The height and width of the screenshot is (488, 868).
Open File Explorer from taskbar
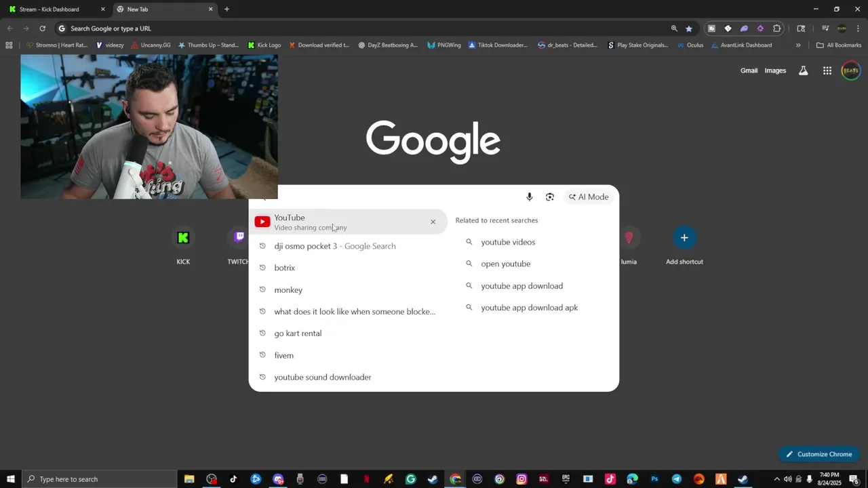click(x=189, y=479)
